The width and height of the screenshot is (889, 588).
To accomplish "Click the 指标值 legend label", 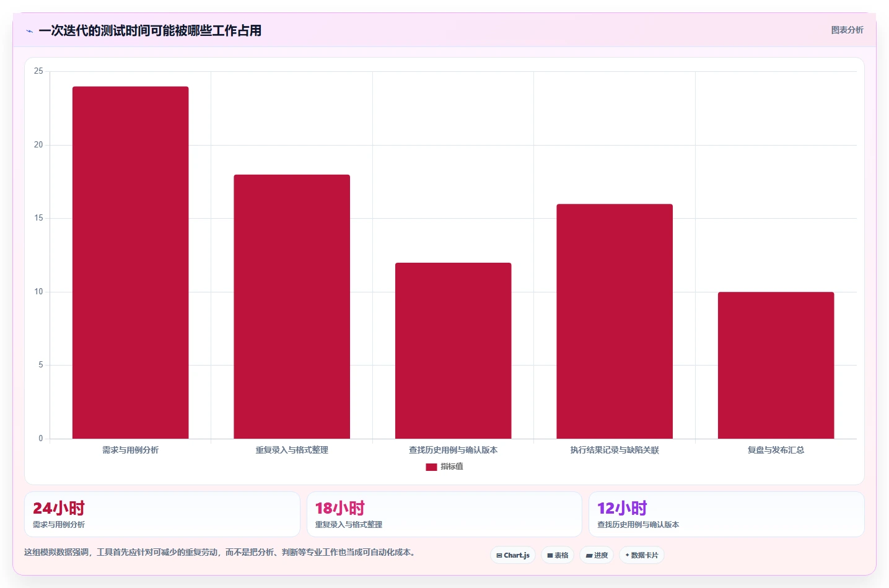I will (x=452, y=467).
